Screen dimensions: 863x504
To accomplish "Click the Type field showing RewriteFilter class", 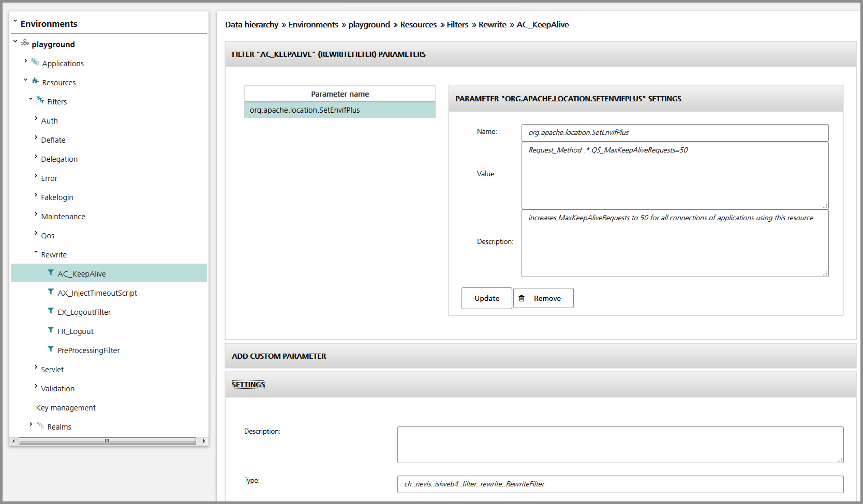I will tap(620, 484).
